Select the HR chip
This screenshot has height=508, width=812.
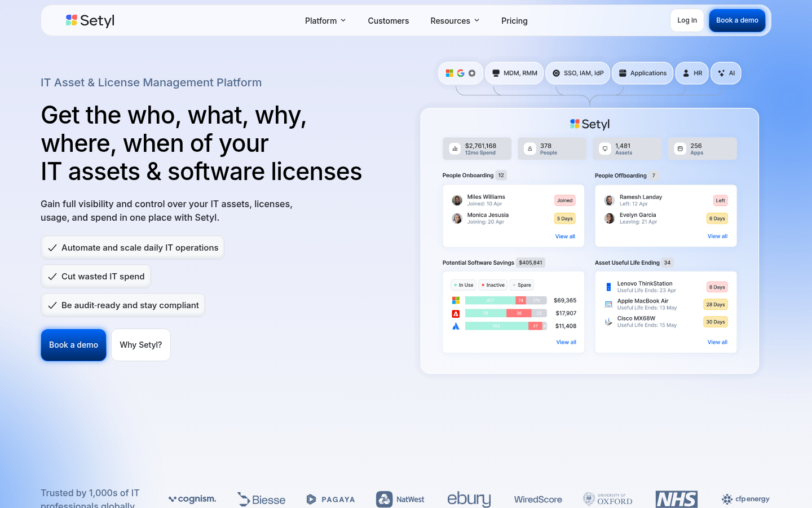[692, 73]
